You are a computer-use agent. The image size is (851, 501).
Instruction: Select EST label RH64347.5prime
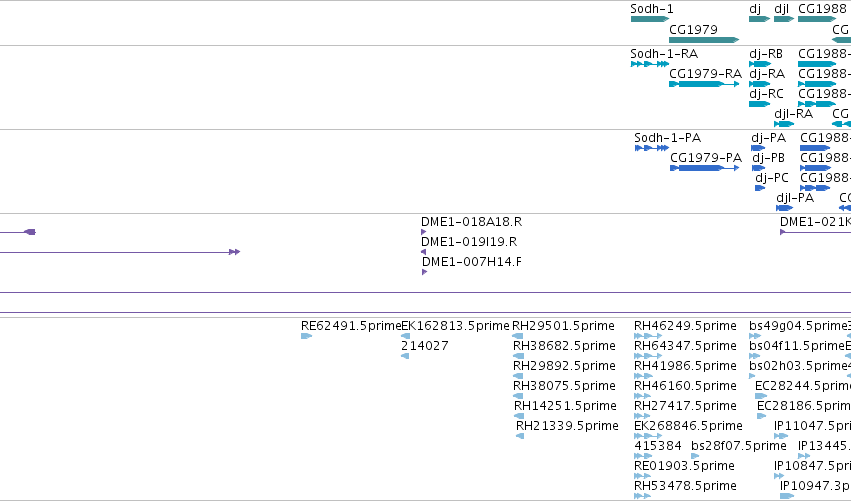pos(685,346)
